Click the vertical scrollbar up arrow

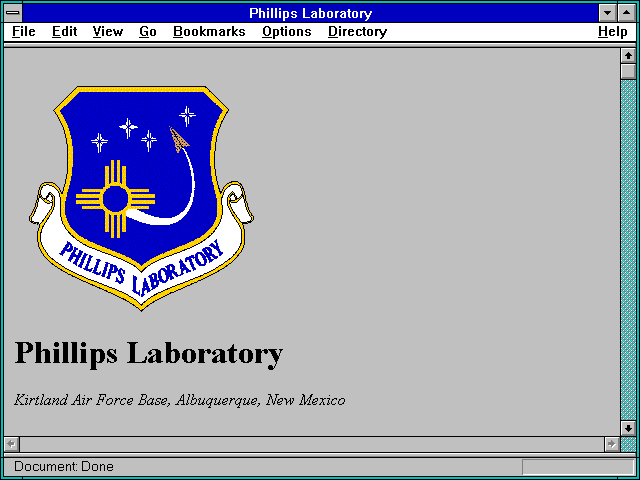[628, 56]
